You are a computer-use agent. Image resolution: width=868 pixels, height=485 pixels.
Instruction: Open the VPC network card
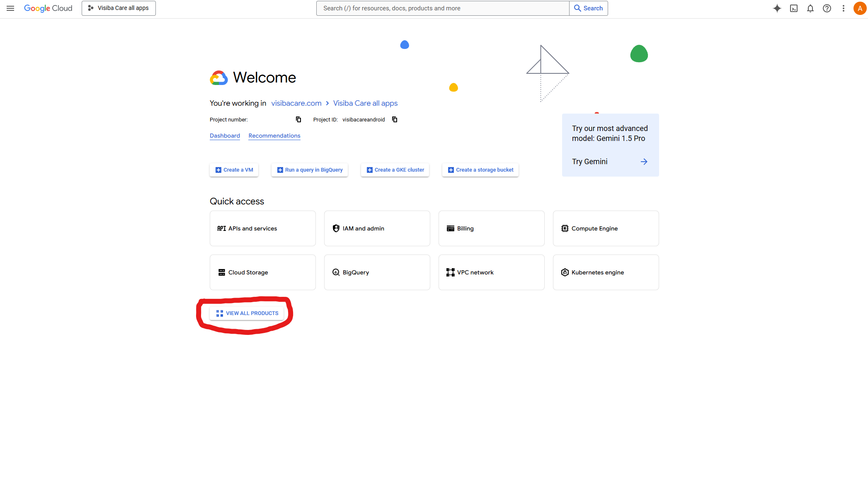[x=492, y=272]
